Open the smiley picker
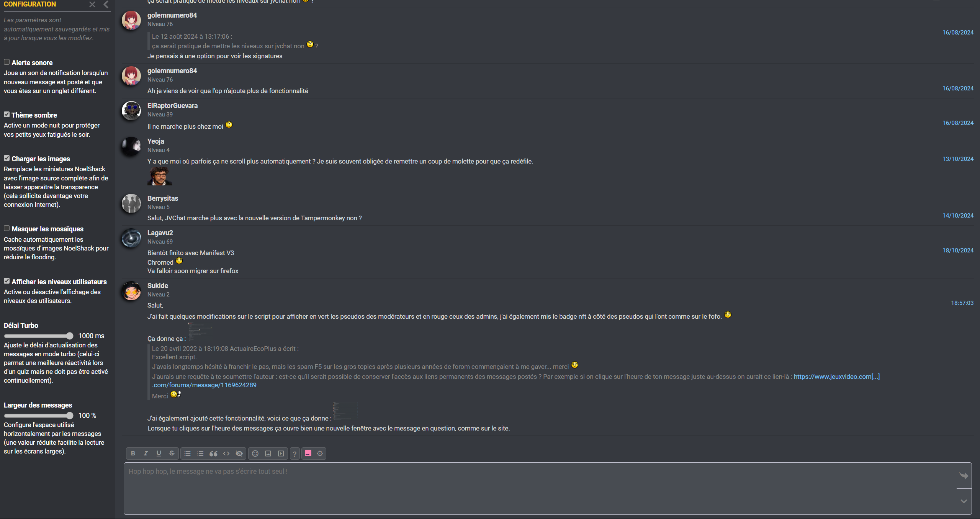The height and width of the screenshot is (519, 980). 255,454
